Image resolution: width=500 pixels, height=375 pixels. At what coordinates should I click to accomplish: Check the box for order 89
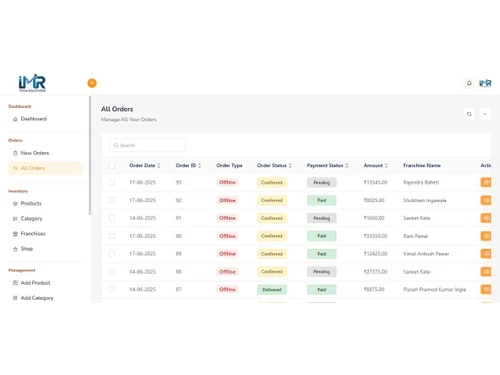[112, 254]
